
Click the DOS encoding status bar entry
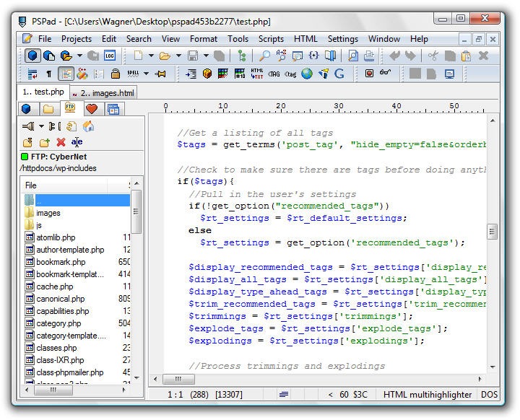(x=489, y=395)
